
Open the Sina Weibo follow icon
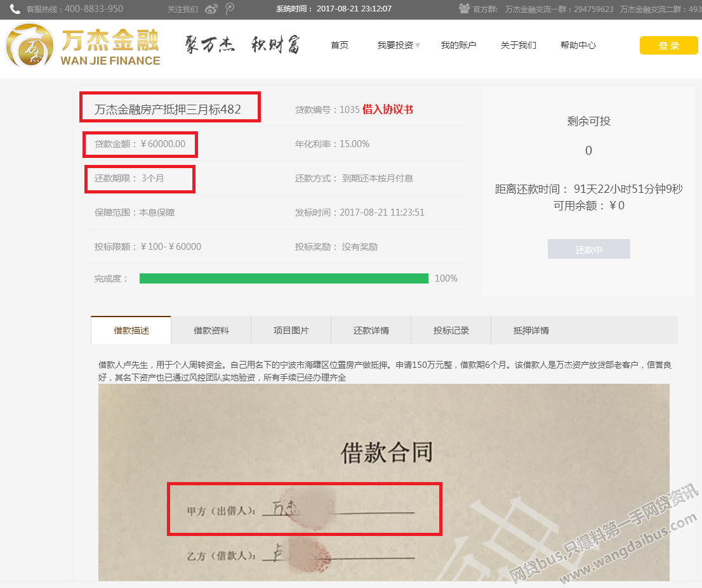[x=211, y=9]
